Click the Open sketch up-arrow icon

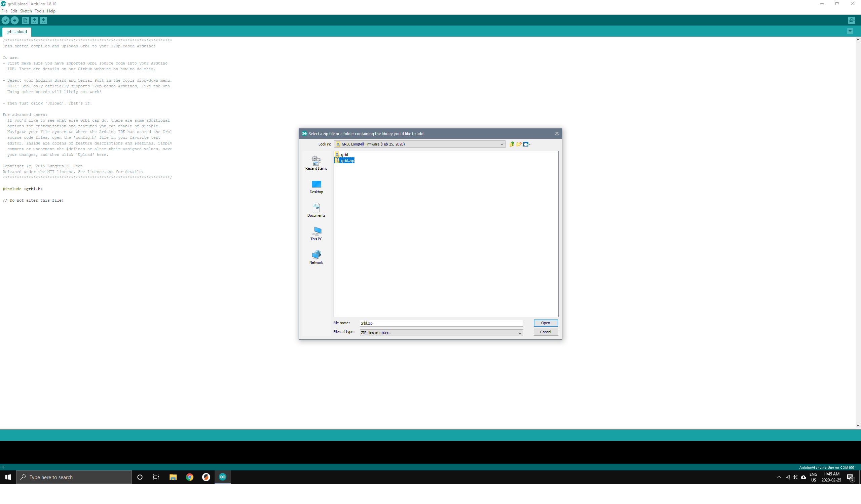pyautogui.click(x=35, y=20)
